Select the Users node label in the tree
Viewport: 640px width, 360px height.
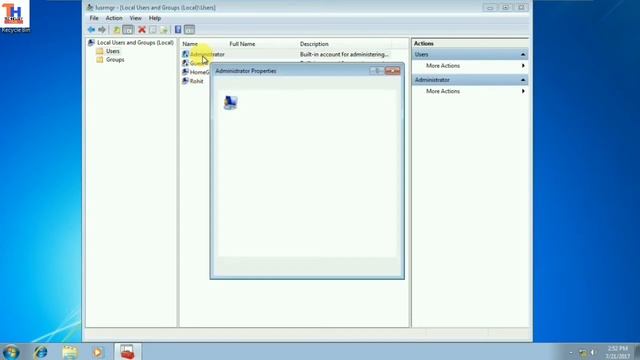pos(113,51)
